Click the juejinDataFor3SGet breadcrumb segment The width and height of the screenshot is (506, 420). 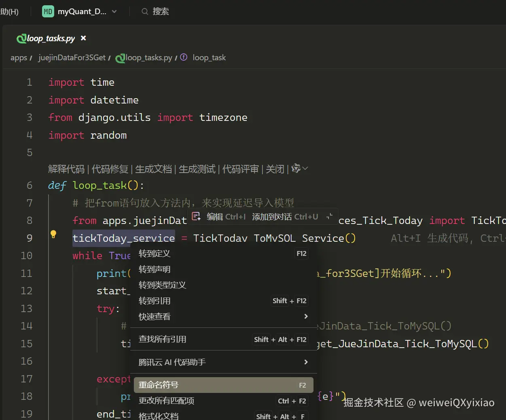click(72, 57)
